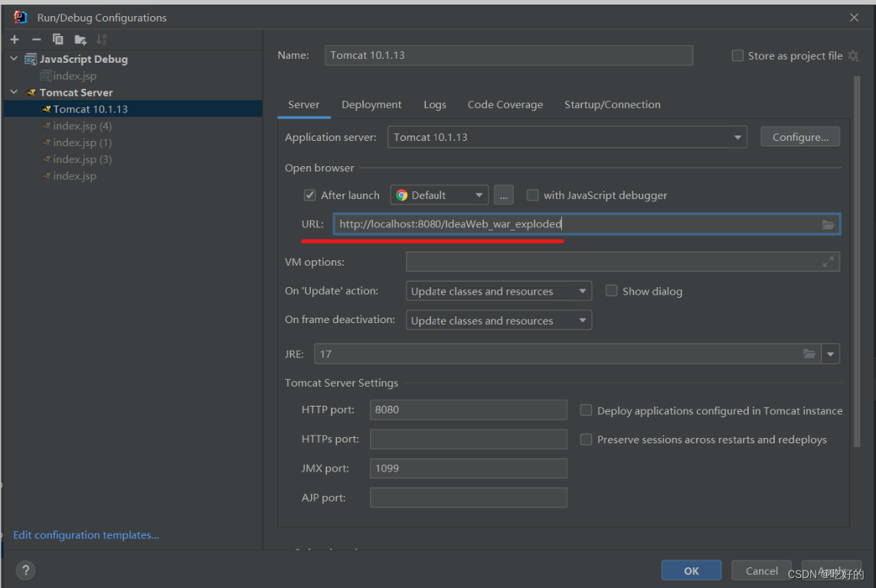Click the Copy Configuration icon
The height and width of the screenshot is (588, 876).
click(x=58, y=40)
